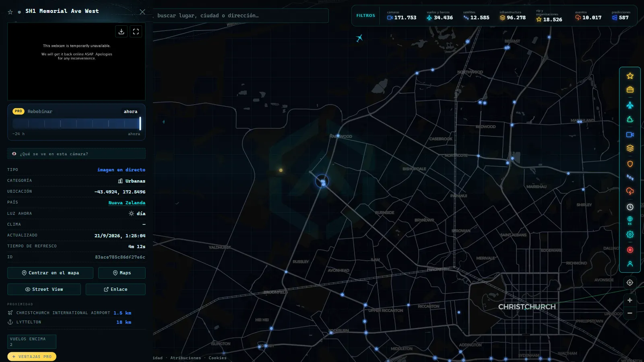Click Centrar en el mapa button
The image size is (644, 362).
[x=50, y=273]
